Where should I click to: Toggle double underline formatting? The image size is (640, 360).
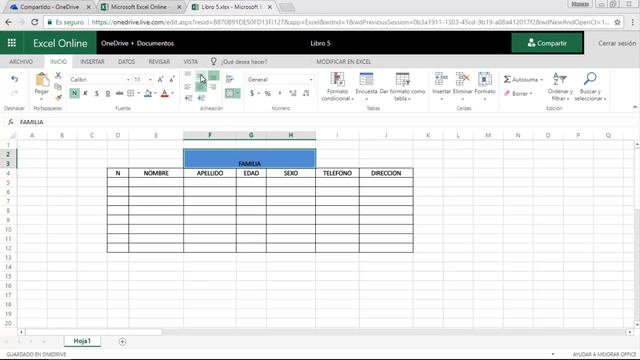[108, 93]
